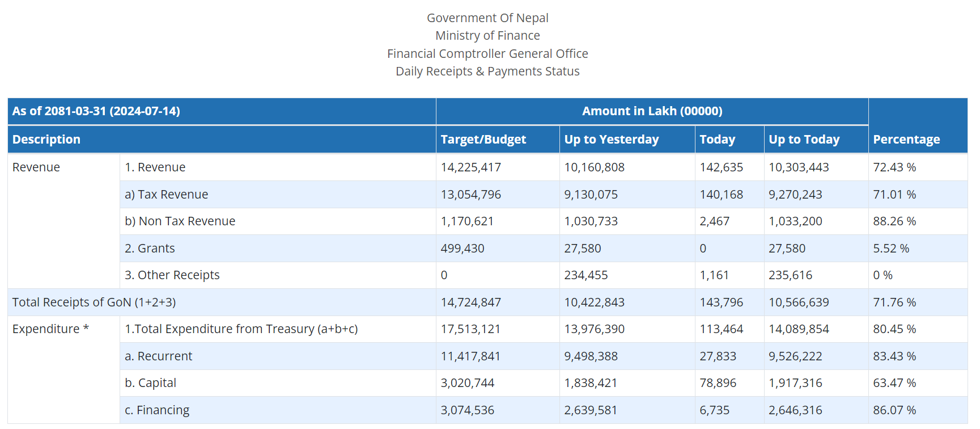Viewport: 980px width, 429px height.
Task: Click the 72.43 % percentage for Revenue
Action: click(x=894, y=167)
